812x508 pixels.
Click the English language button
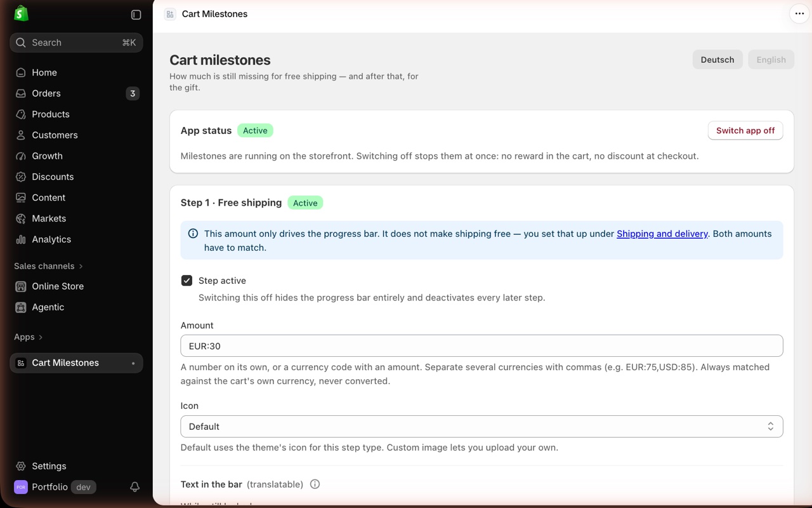771,60
